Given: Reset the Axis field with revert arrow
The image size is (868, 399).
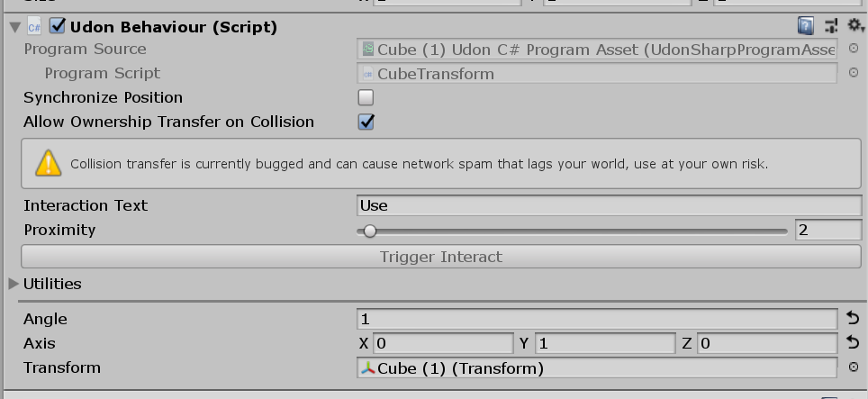Looking at the screenshot, I should (854, 343).
